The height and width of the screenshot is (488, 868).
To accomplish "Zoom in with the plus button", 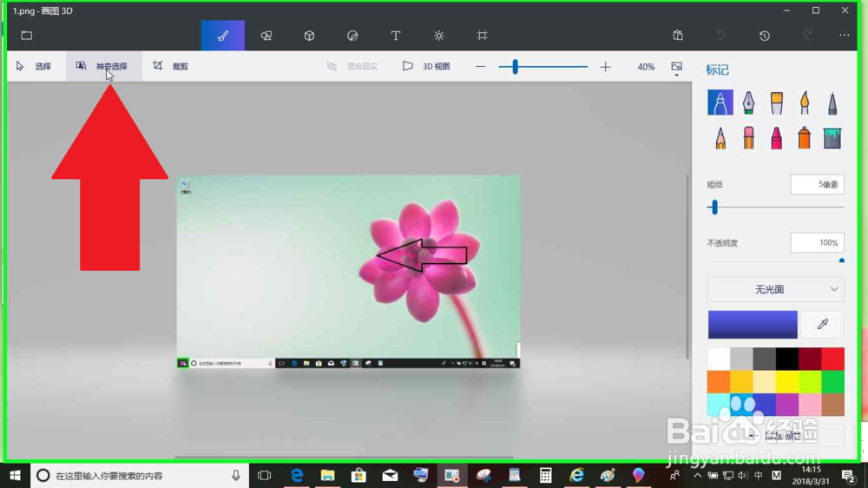I will pyautogui.click(x=606, y=67).
